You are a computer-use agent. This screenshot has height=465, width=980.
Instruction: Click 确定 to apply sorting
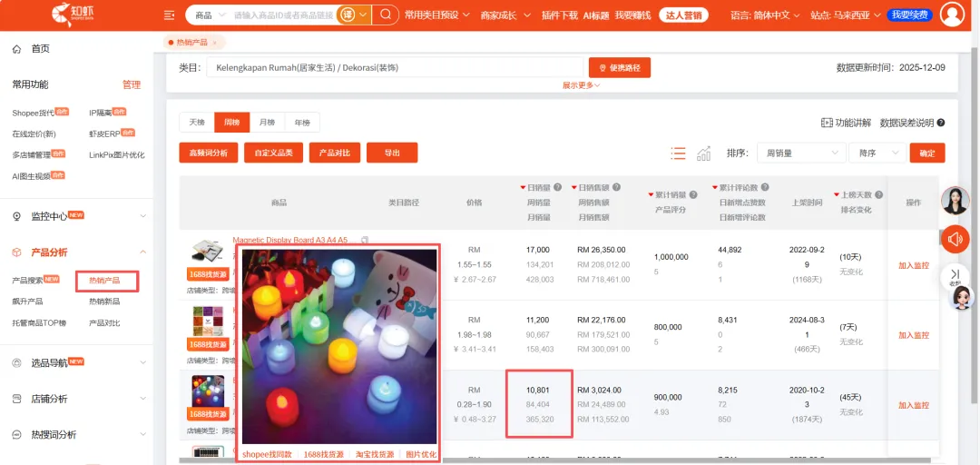(927, 153)
